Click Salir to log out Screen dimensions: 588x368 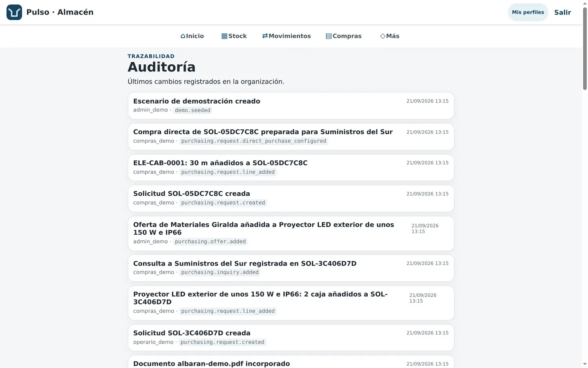(x=563, y=12)
